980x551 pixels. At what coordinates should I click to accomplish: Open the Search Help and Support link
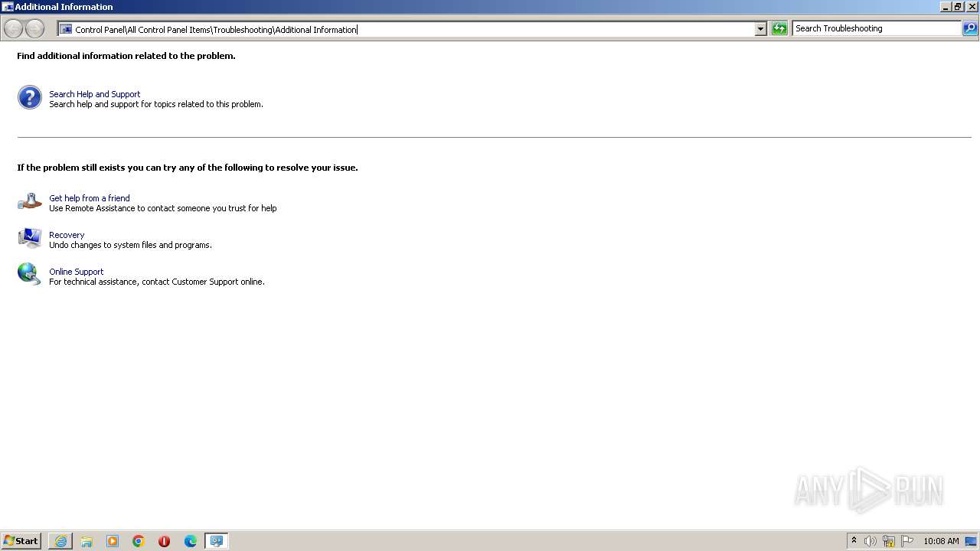[x=95, y=94]
